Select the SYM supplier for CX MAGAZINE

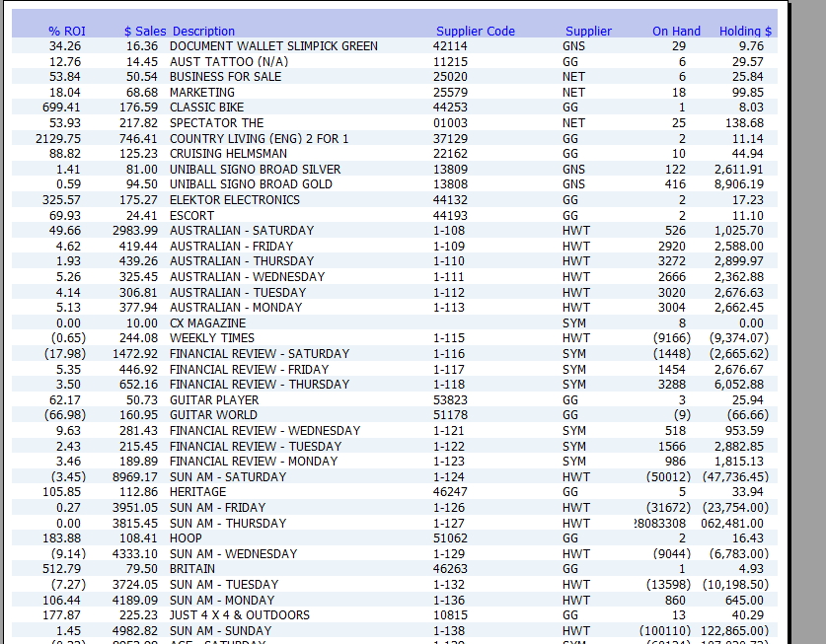[x=574, y=322]
